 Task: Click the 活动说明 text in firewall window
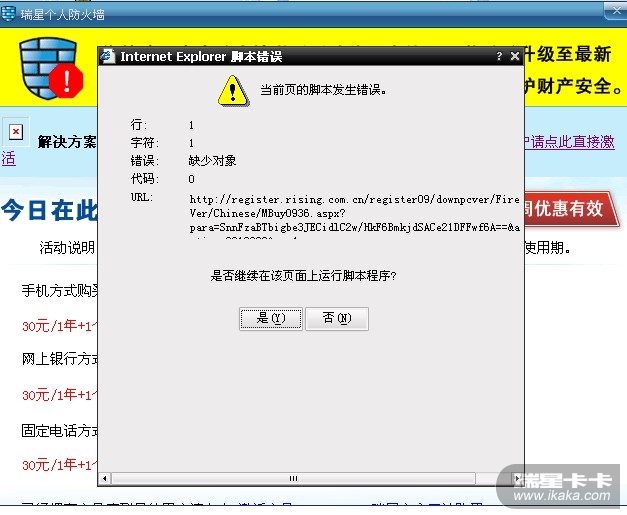(x=67, y=248)
